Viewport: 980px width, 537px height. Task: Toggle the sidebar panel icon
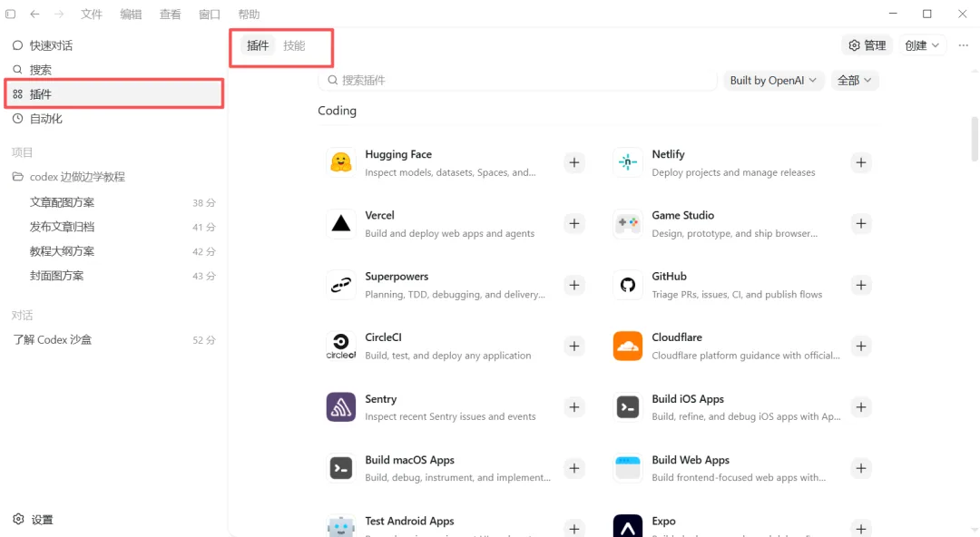[x=11, y=14]
